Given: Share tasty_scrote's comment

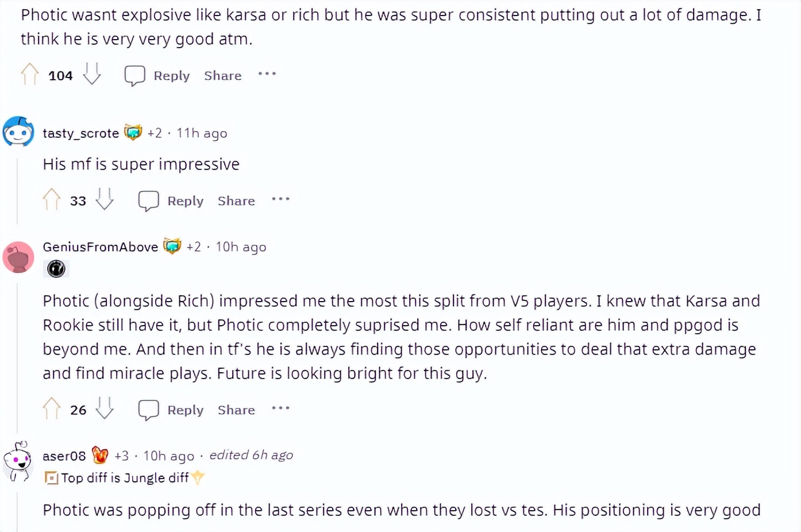Looking at the screenshot, I should (236, 201).
